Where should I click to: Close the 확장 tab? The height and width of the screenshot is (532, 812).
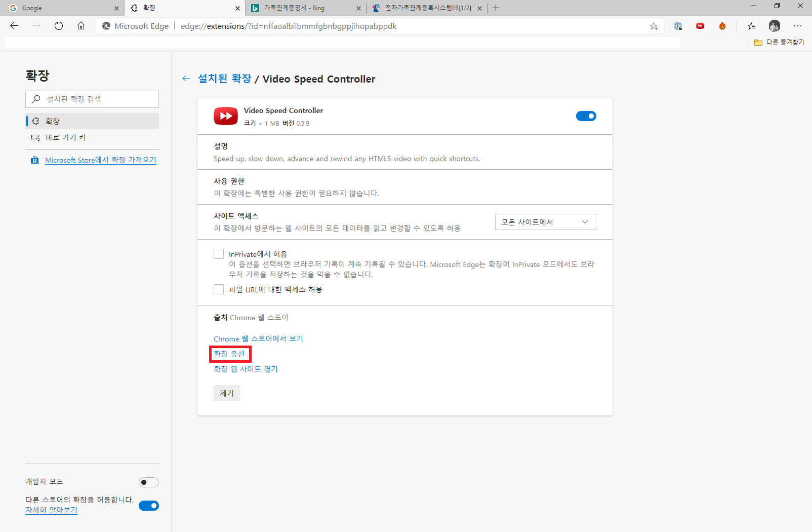tap(238, 8)
